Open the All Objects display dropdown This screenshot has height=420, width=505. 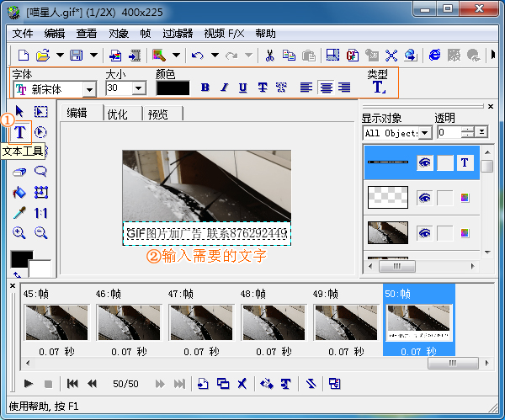(425, 133)
